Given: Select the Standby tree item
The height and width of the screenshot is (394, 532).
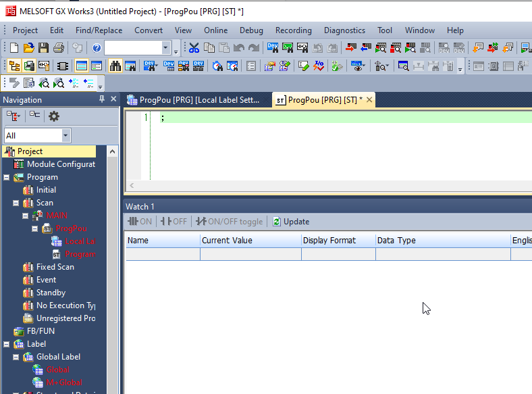Looking at the screenshot, I should click(x=44, y=293).
